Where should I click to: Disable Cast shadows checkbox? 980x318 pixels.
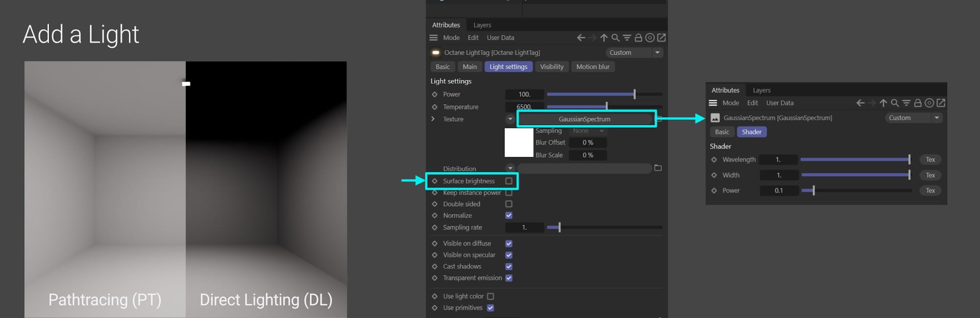click(509, 267)
